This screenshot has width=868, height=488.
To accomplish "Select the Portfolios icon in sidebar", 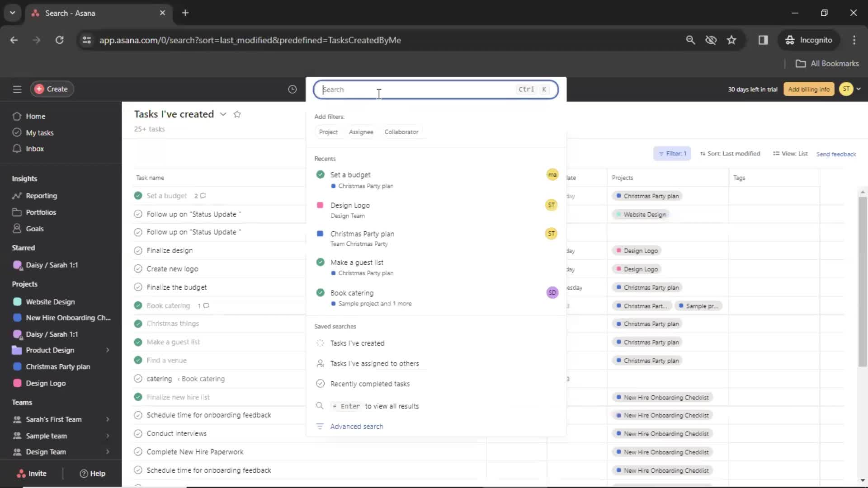I will tap(17, 211).
